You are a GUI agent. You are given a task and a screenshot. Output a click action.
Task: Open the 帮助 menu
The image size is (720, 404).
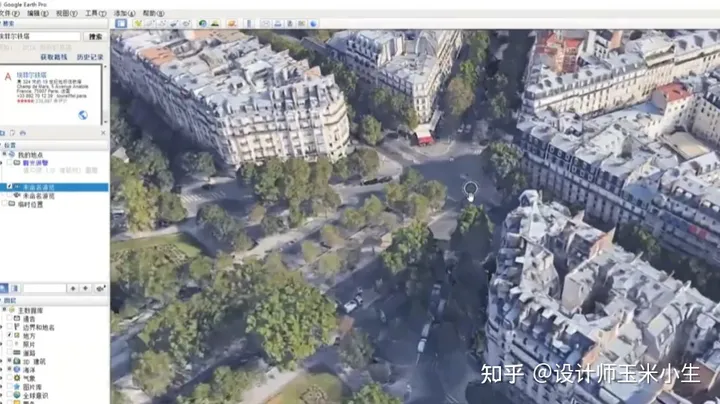153,13
